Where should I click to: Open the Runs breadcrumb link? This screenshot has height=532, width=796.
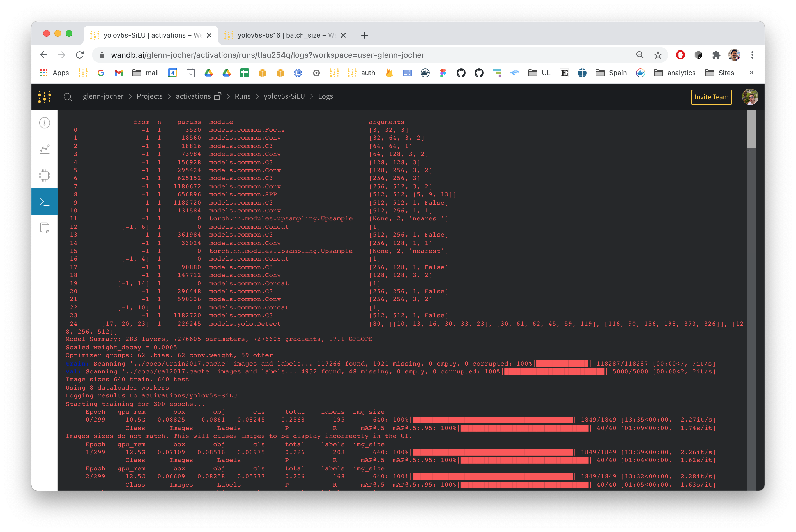pos(243,96)
